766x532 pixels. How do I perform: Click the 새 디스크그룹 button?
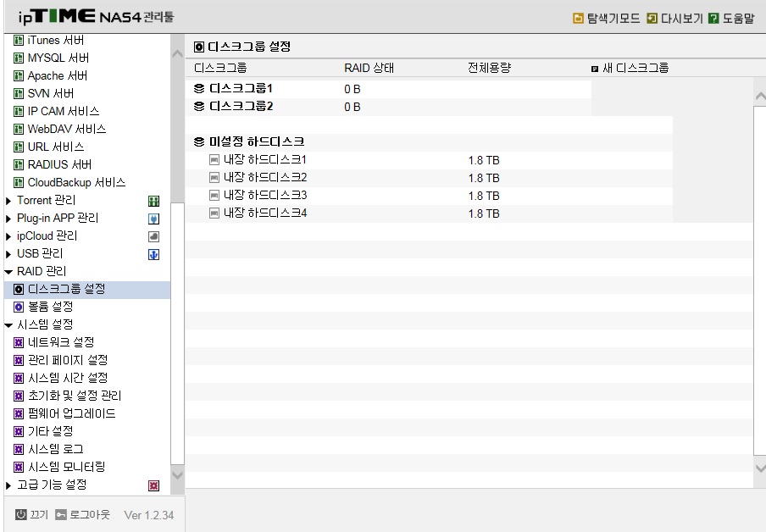[630, 68]
